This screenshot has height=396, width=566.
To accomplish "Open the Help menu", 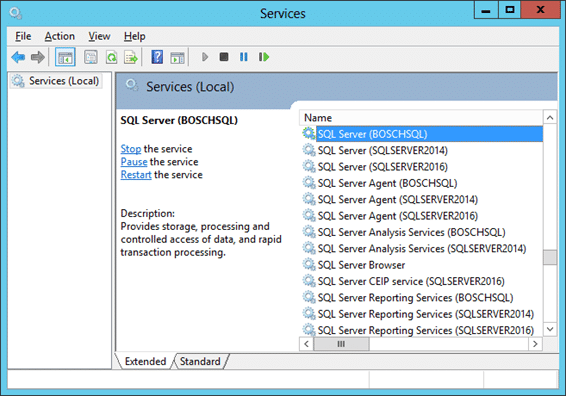I will pos(135,36).
